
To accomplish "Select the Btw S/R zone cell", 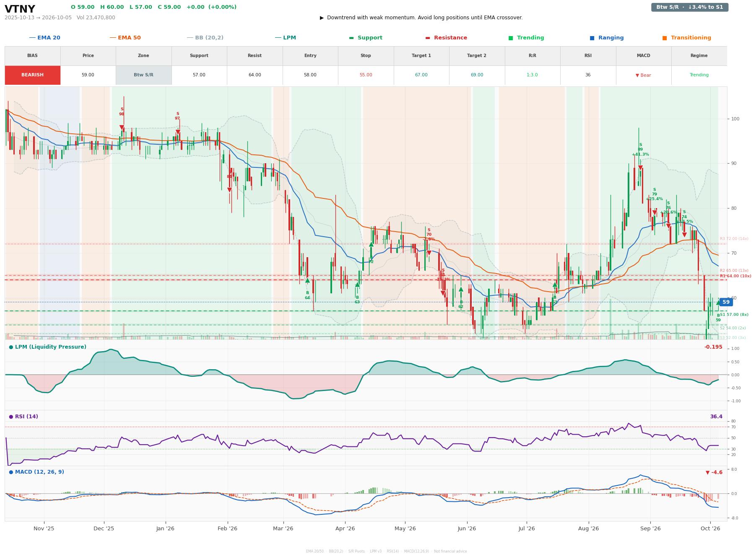I will click(x=143, y=75).
